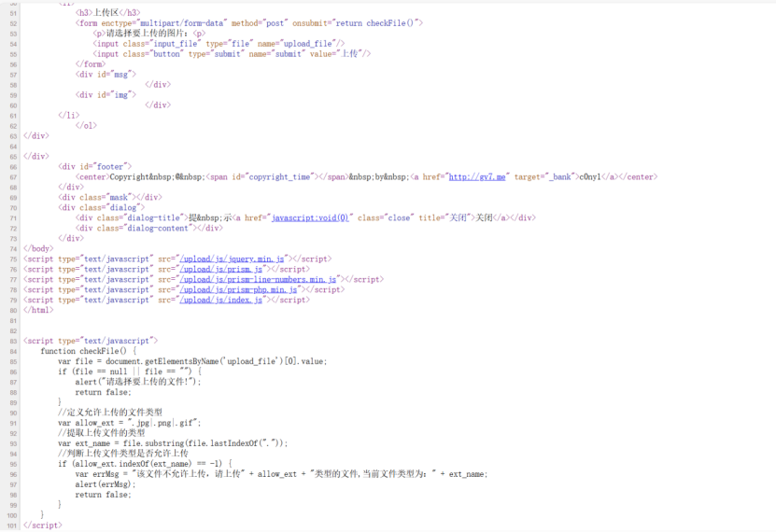Click the <div id="footer"> tag
This screenshot has height=532, width=776.
[95, 167]
